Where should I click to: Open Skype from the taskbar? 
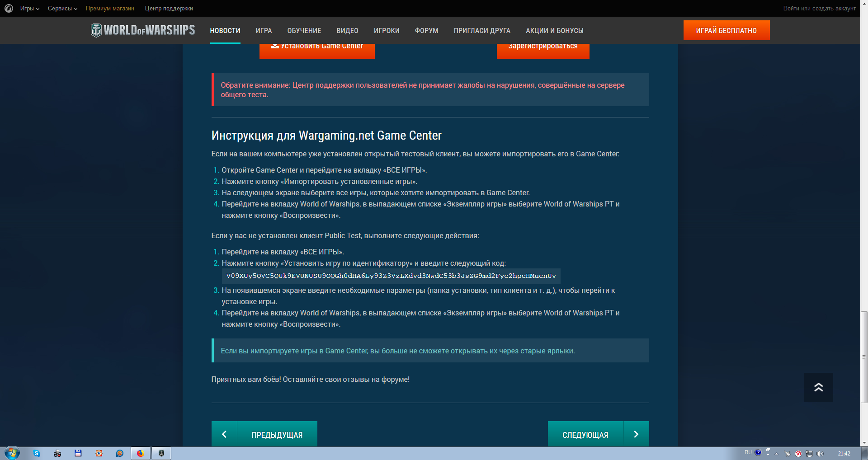click(x=37, y=453)
